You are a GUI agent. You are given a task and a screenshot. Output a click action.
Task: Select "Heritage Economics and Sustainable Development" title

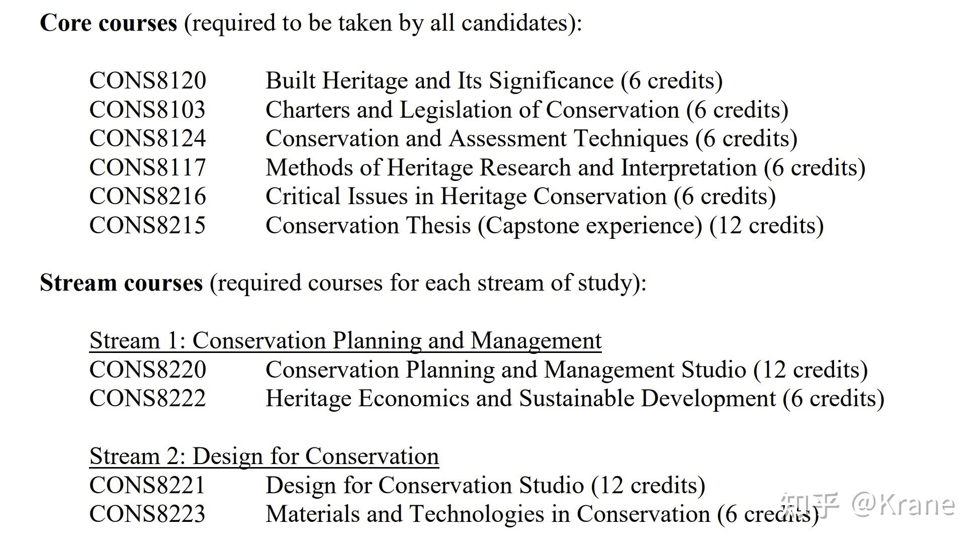point(520,399)
